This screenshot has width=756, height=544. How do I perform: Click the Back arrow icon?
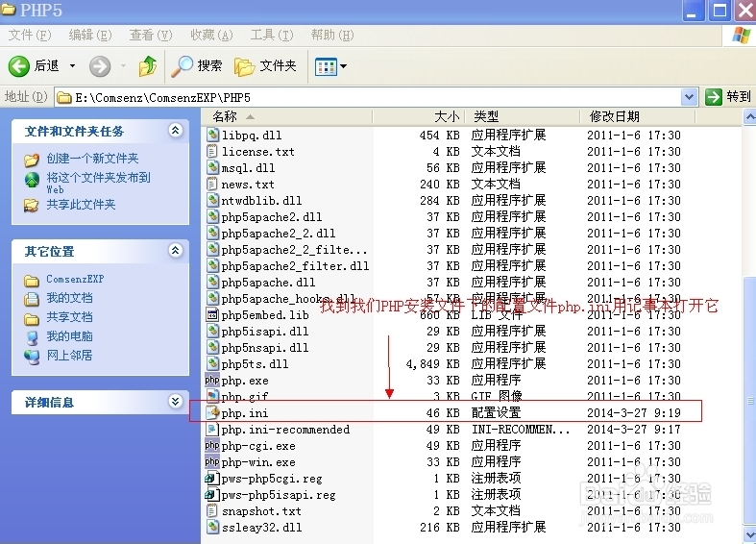(x=19, y=66)
